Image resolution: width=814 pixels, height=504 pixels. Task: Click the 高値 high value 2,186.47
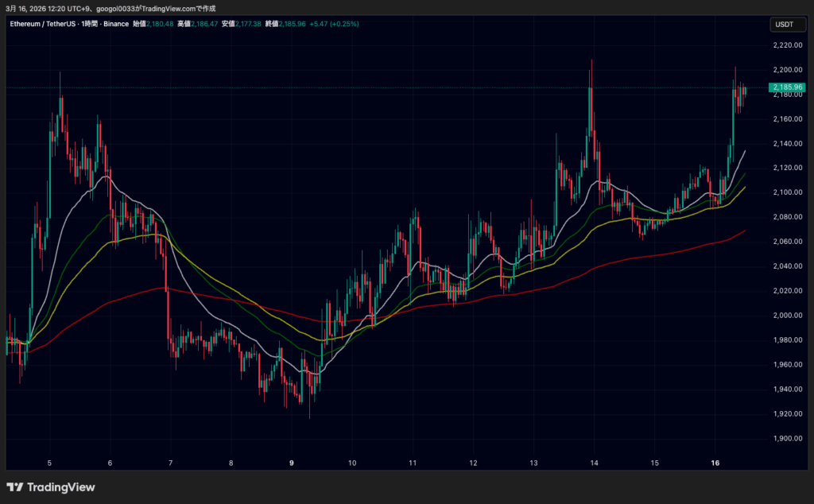pos(207,24)
